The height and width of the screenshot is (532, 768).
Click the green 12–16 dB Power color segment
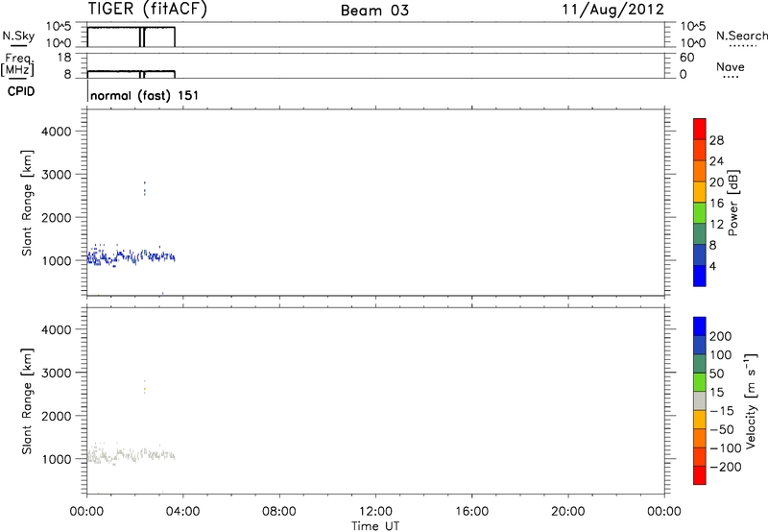[x=700, y=212]
